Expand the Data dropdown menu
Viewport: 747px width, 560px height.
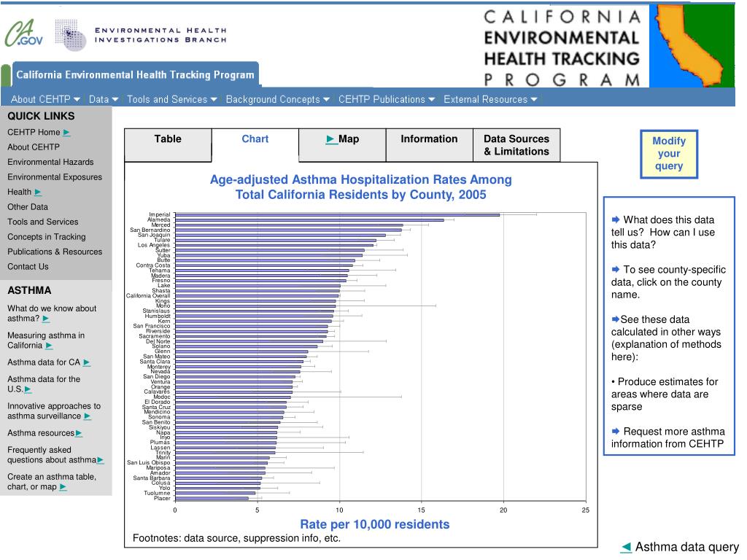[x=104, y=99]
